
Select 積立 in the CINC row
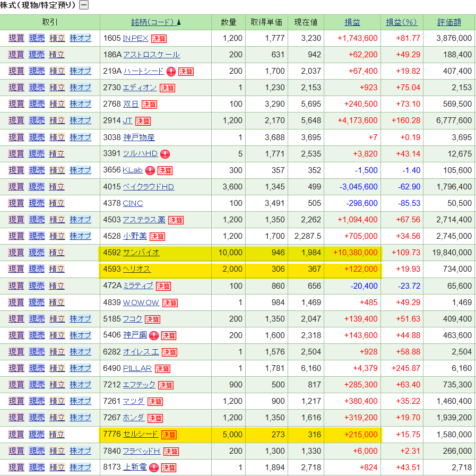point(57,203)
